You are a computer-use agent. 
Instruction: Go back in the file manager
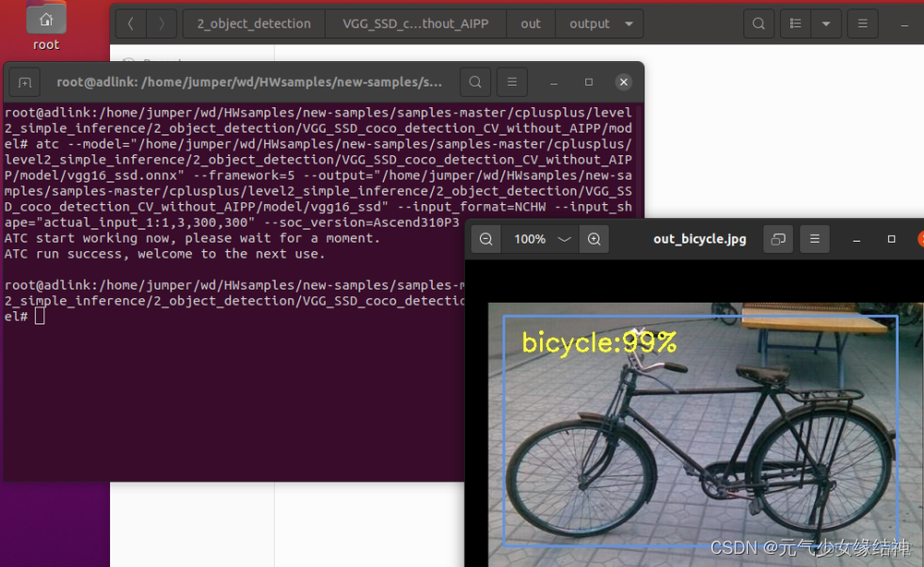coord(131,24)
